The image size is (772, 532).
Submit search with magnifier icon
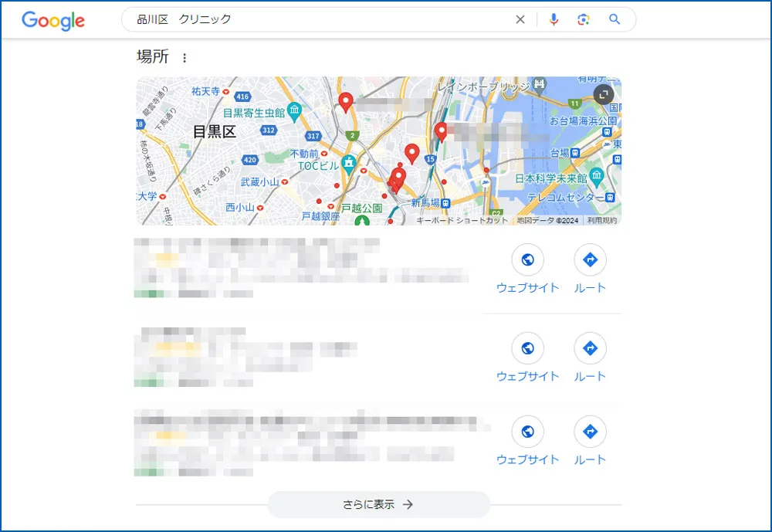614,19
